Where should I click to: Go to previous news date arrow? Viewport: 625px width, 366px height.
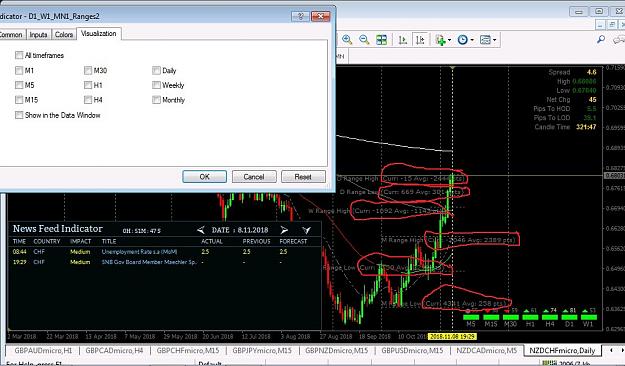(x=200, y=230)
